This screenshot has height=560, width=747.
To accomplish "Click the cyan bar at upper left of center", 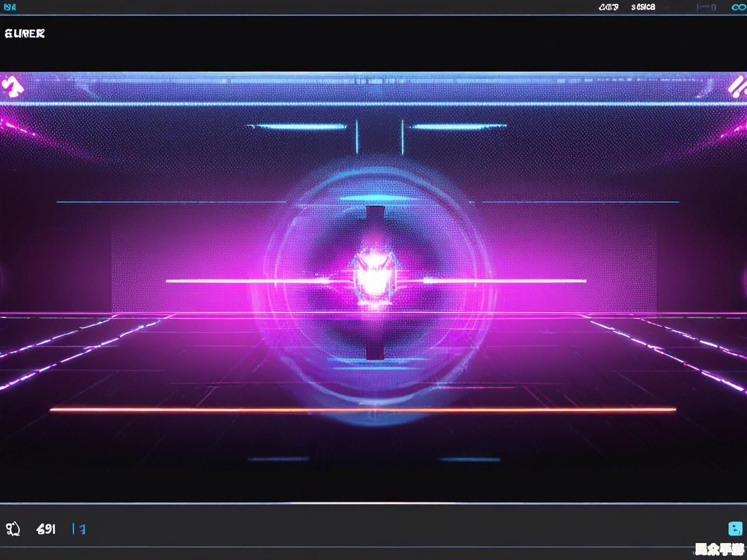I will pyautogui.click(x=296, y=126).
